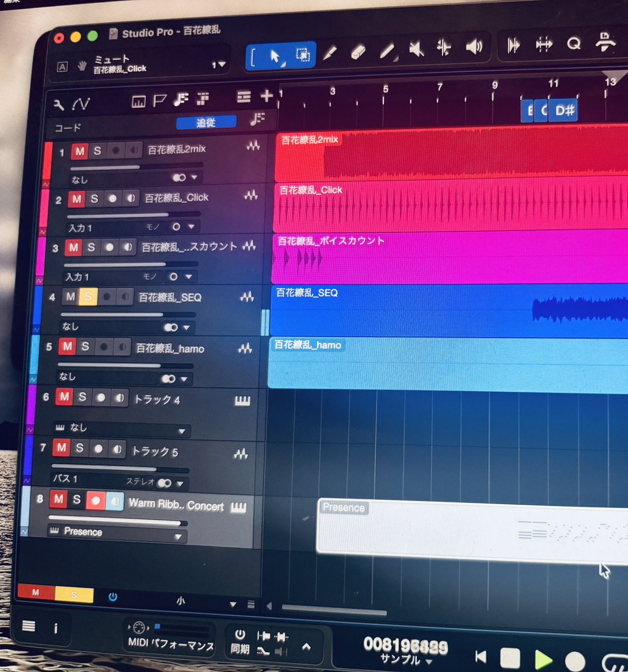Screen dimensions: 628x672
Task: Adjust volume fader on 百花繚乱2mix track
Action: [136, 166]
